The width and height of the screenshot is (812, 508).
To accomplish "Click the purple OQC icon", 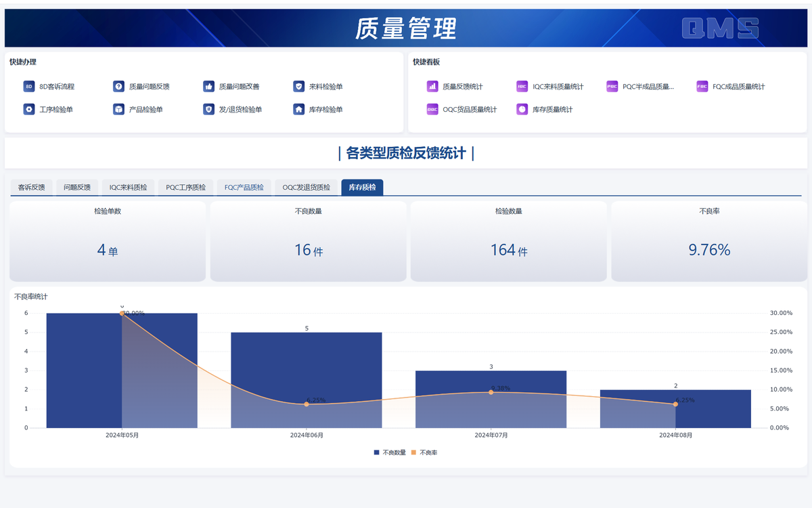I will (432, 109).
